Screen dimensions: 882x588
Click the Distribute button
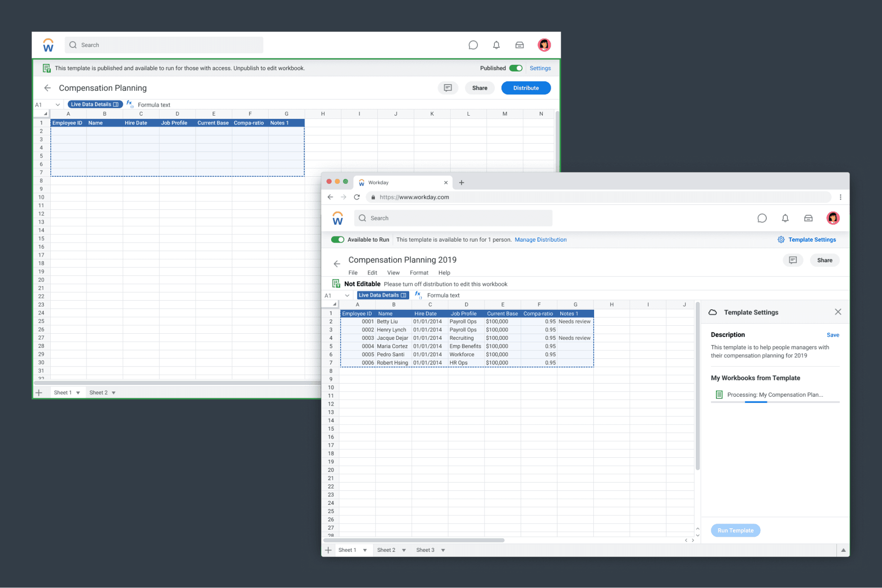(x=526, y=88)
